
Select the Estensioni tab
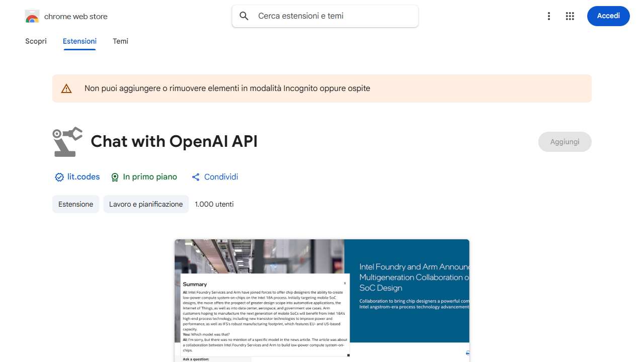(x=79, y=41)
